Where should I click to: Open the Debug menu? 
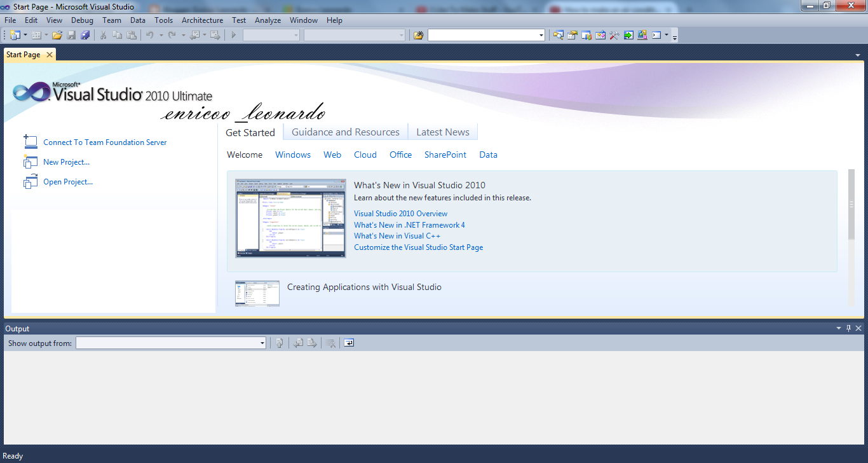click(x=82, y=20)
